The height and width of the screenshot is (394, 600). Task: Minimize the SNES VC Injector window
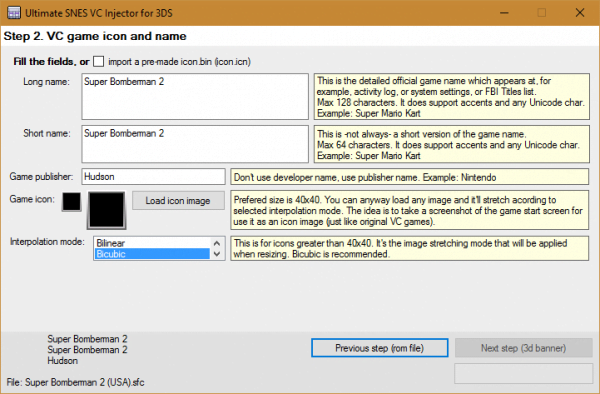pyautogui.click(x=504, y=13)
